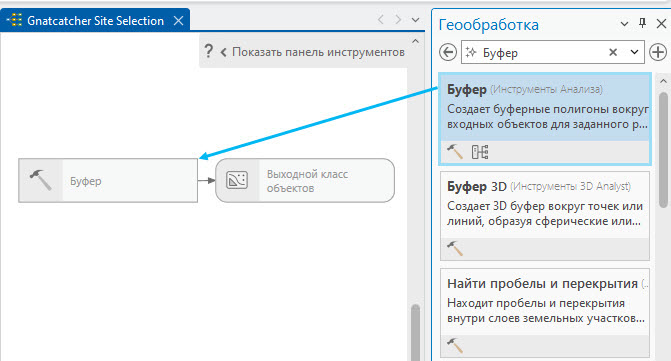The image size is (671, 361).
Task: Click results scrollbar up arrow
Action: pos(663,81)
